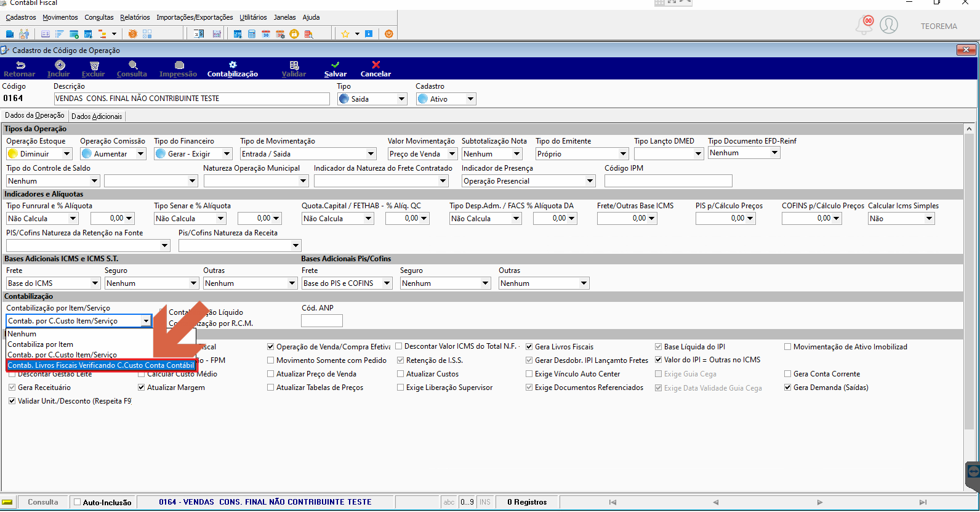This screenshot has height=512, width=980.
Task: Check Atualizar Preço de Venda
Action: coord(271,374)
